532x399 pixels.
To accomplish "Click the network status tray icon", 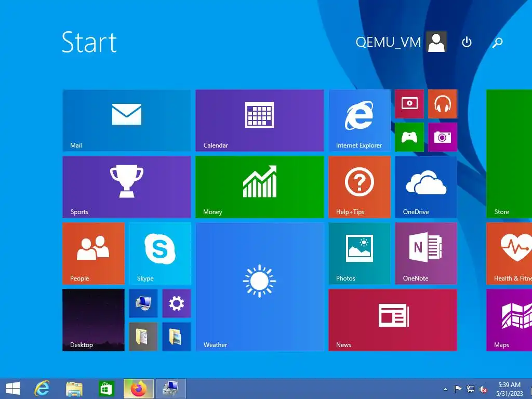I will point(471,389).
